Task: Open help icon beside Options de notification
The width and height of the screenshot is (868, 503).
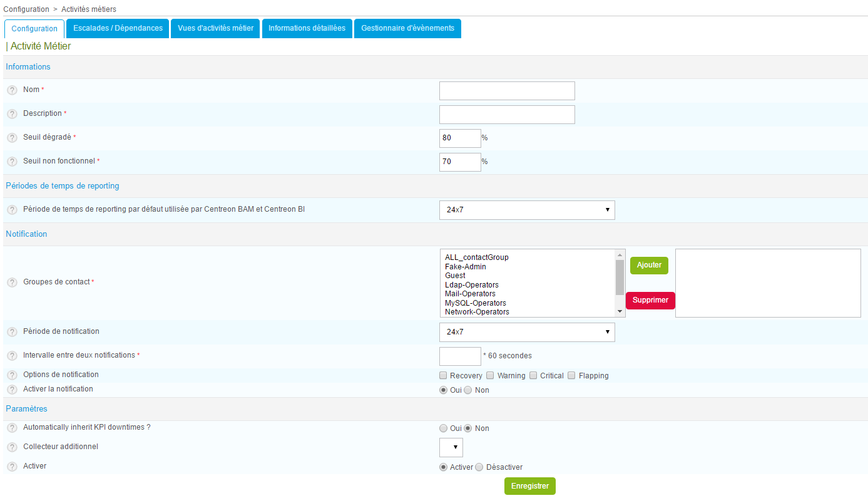Action: (x=12, y=375)
